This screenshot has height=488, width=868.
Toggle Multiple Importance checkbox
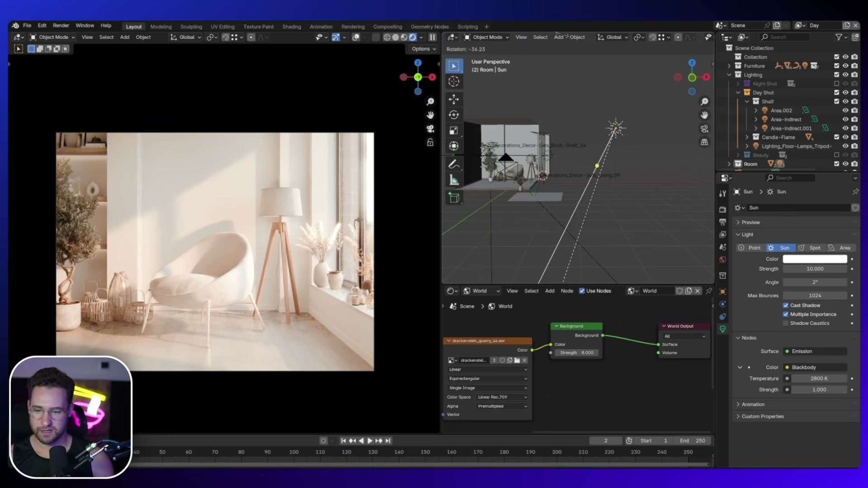[786, 314]
